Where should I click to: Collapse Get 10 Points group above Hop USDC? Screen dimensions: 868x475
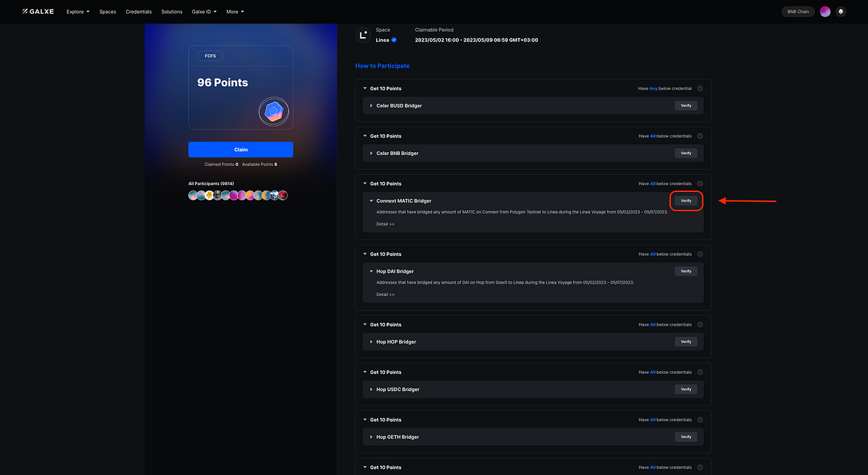365,372
